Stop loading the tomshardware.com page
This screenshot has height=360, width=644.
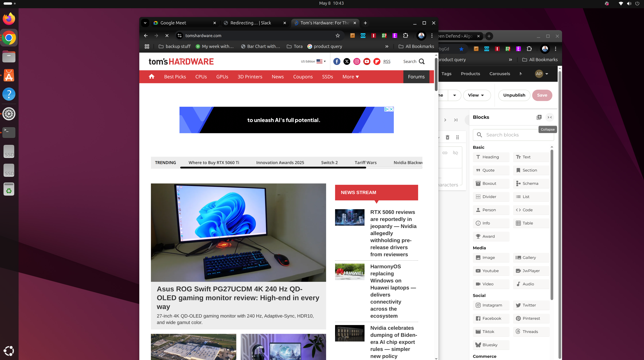pyautogui.click(x=167, y=36)
